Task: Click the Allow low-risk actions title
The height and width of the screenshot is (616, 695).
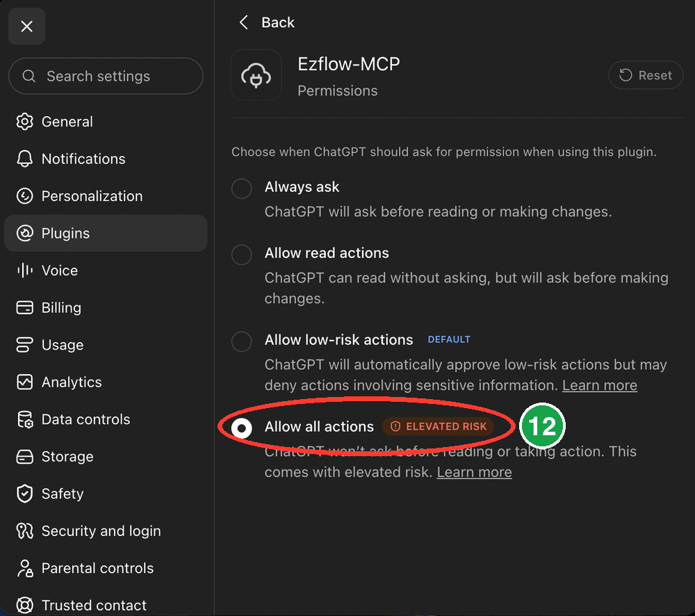Action: click(x=338, y=340)
